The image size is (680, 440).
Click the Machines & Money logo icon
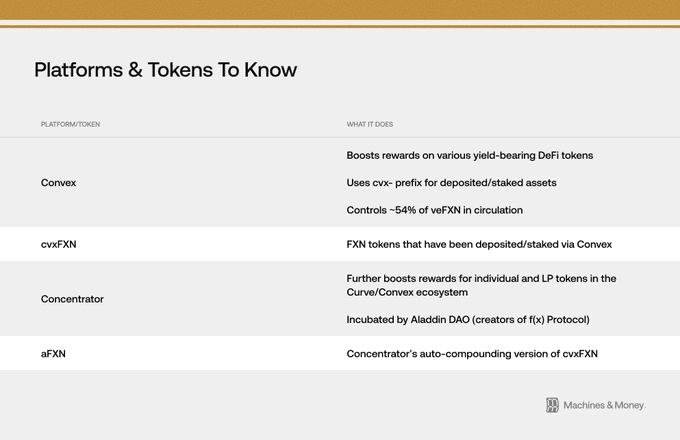[552, 405]
